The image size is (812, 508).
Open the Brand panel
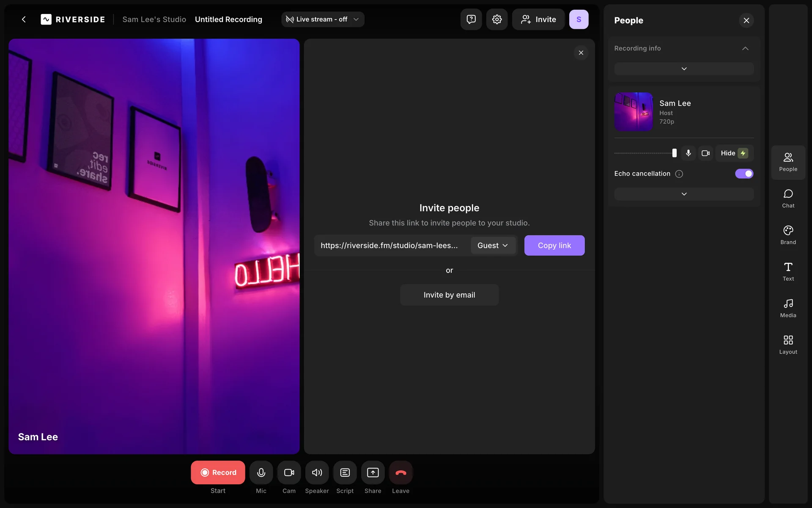[x=788, y=235]
